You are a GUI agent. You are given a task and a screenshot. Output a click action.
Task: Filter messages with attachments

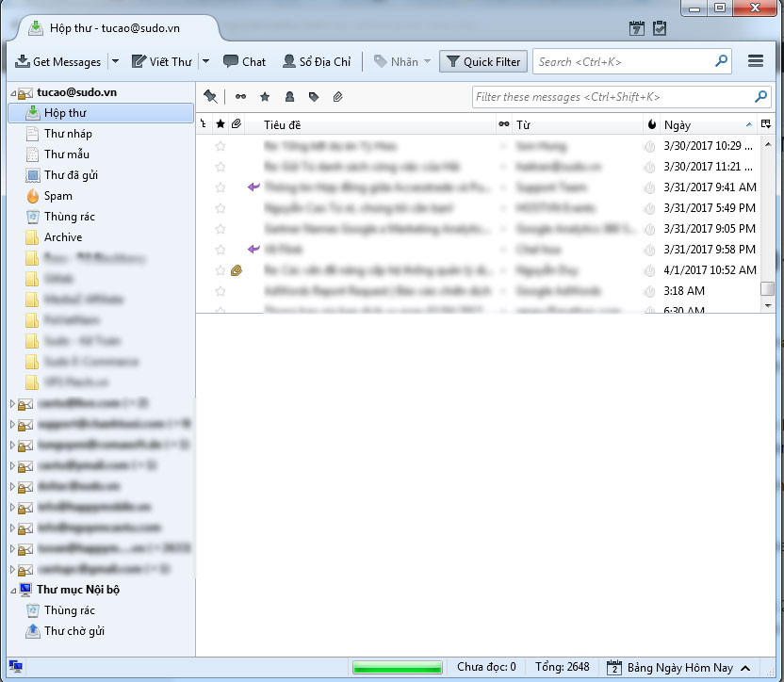click(336, 96)
